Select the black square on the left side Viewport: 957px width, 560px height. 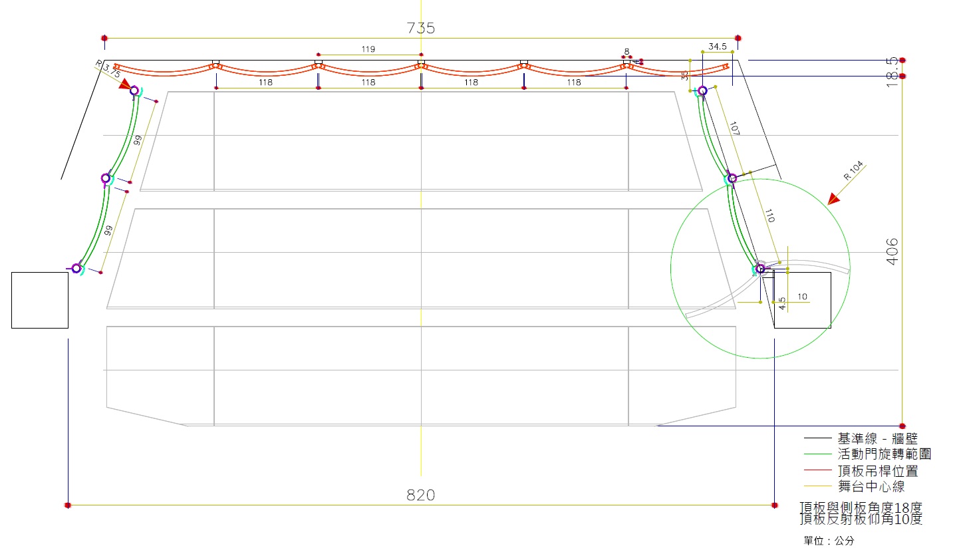[x=40, y=300]
